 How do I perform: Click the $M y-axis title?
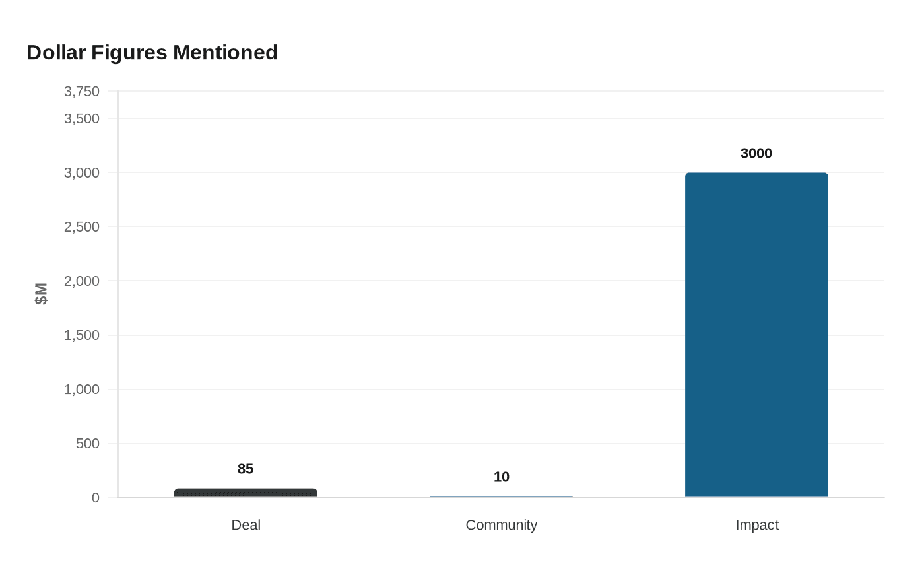[x=41, y=294]
